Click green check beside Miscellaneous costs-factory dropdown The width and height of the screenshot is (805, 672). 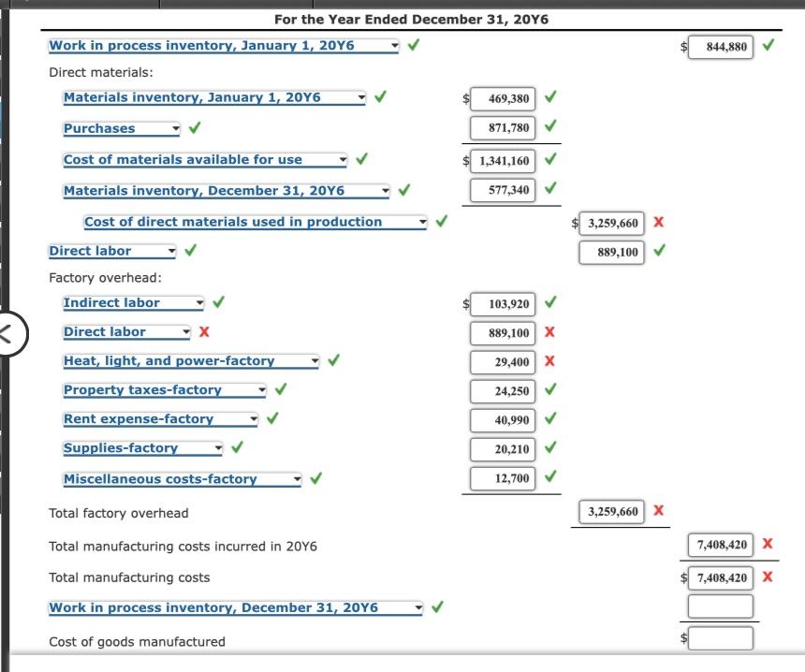point(315,478)
